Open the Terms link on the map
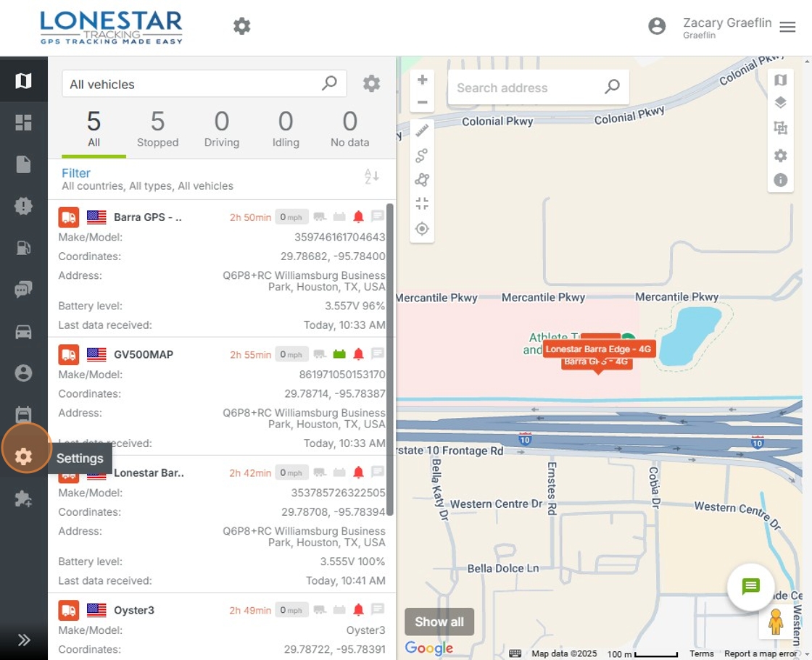This screenshot has width=812, height=660. (702, 653)
